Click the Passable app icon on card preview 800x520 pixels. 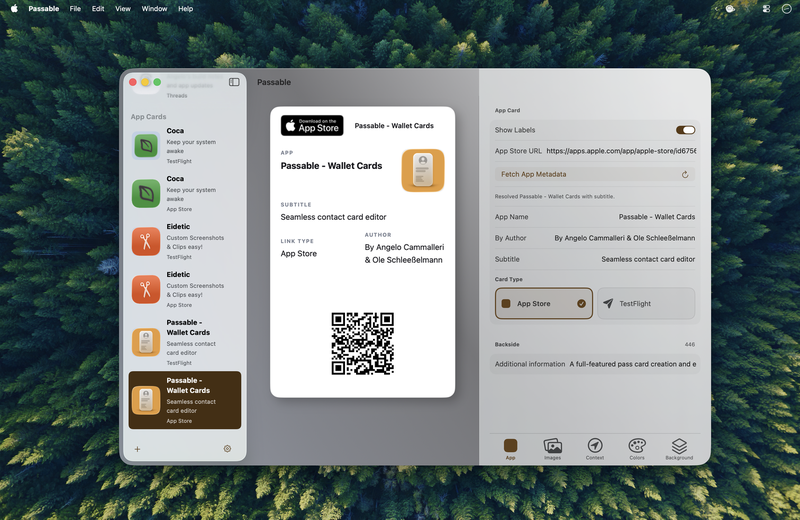423,170
